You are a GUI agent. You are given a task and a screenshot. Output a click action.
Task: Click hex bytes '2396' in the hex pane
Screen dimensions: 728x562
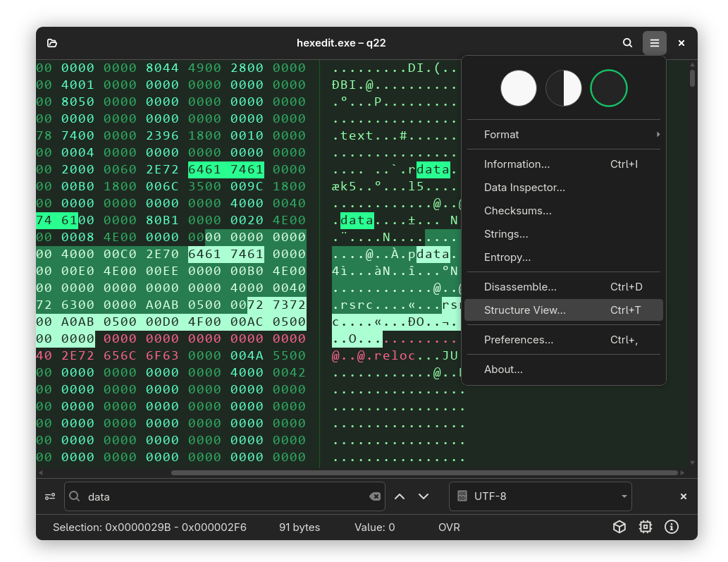click(162, 135)
